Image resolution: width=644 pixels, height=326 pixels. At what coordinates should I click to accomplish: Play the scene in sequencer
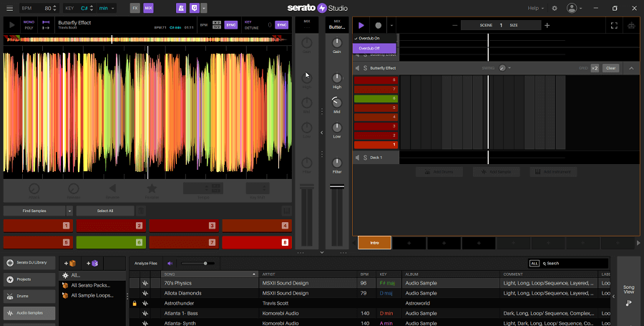[x=361, y=26]
